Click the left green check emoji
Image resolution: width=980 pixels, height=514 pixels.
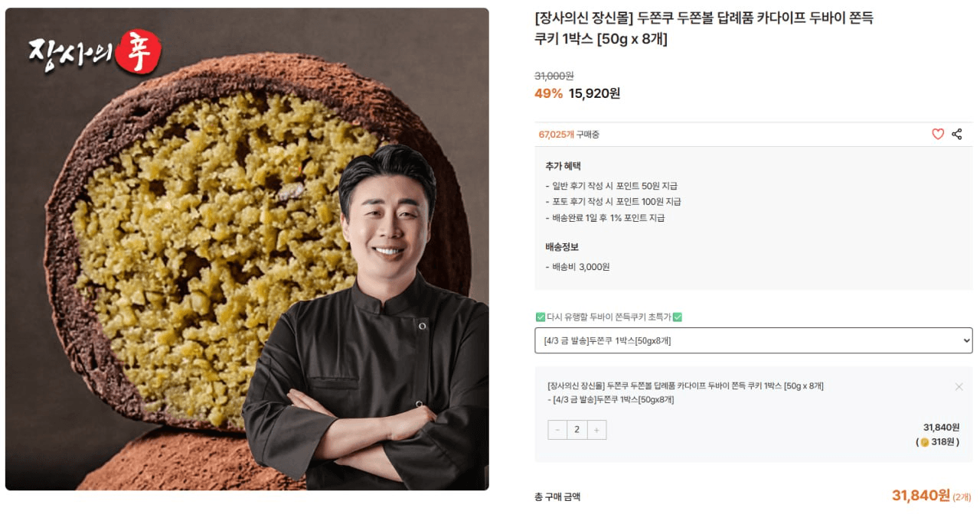[540, 317]
